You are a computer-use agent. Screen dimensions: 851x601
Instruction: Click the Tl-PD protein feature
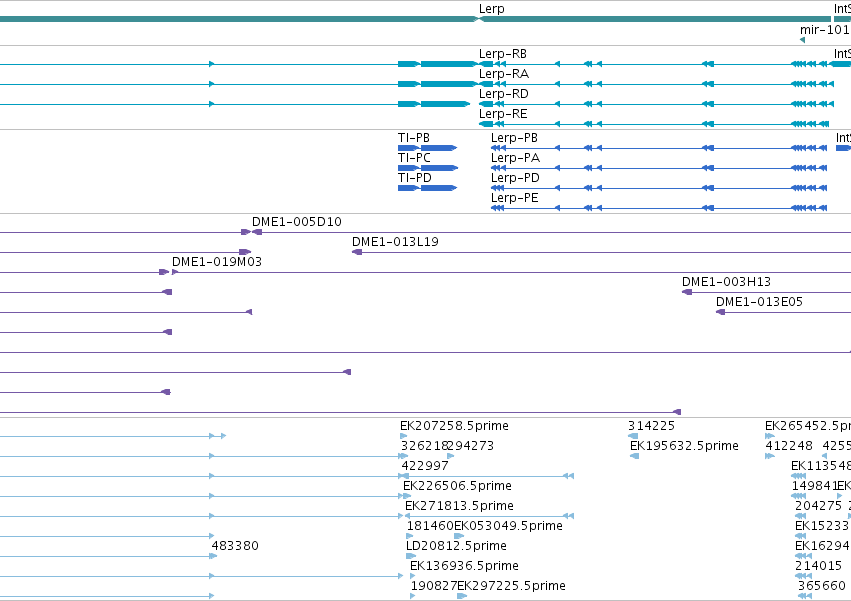click(x=428, y=188)
